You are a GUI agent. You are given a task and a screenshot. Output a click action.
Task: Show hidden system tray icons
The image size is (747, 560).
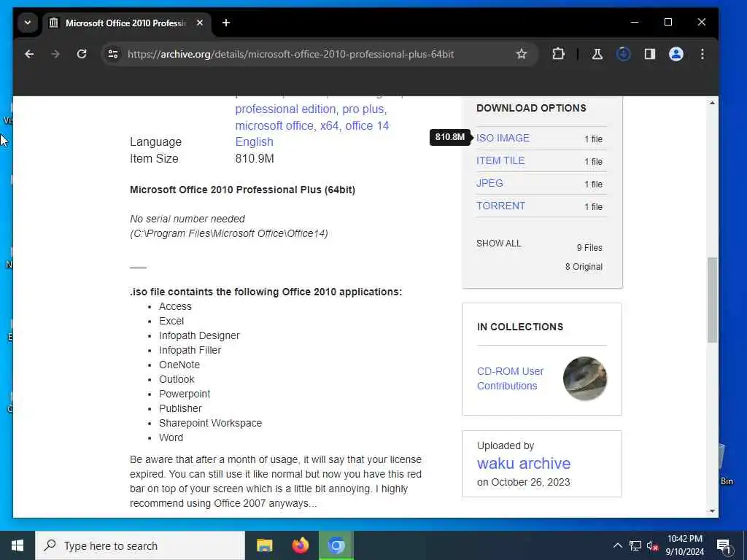pyautogui.click(x=617, y=545)
